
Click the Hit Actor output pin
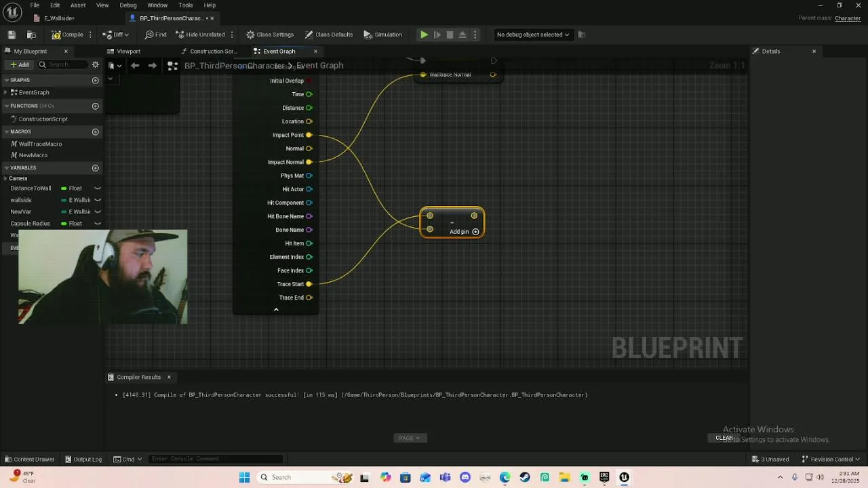tap(309, 189)
